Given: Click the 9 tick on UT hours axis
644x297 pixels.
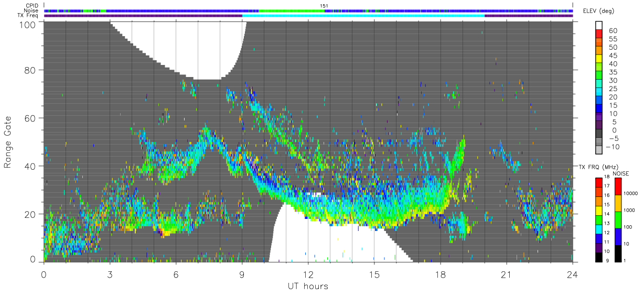Looking at the screenshot, I should [242, 273].
